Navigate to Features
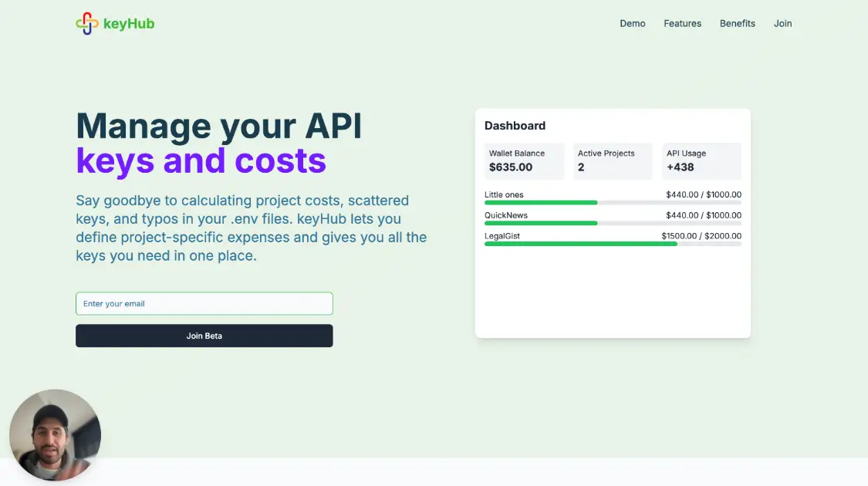 (682, 23)
